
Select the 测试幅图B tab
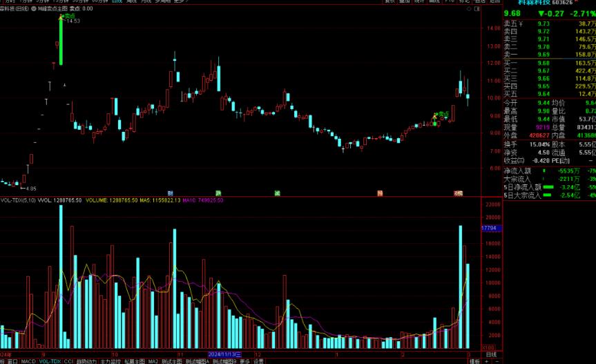(224, 361)
